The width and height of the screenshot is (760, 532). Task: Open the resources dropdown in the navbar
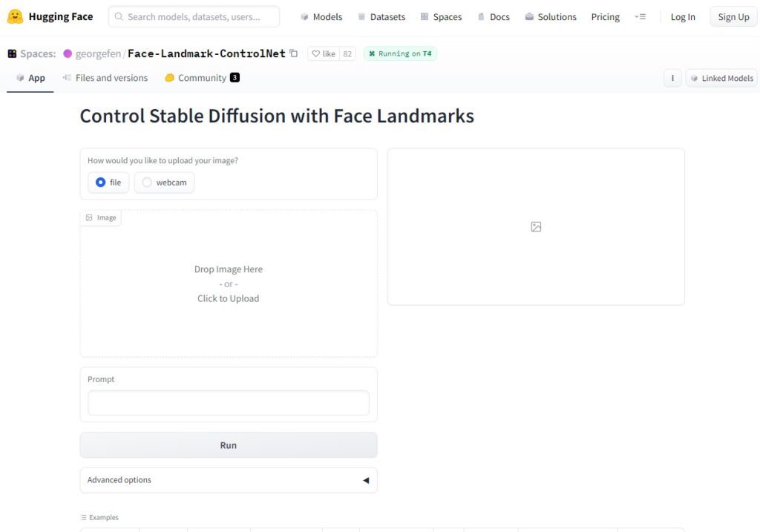coord(641,16)
